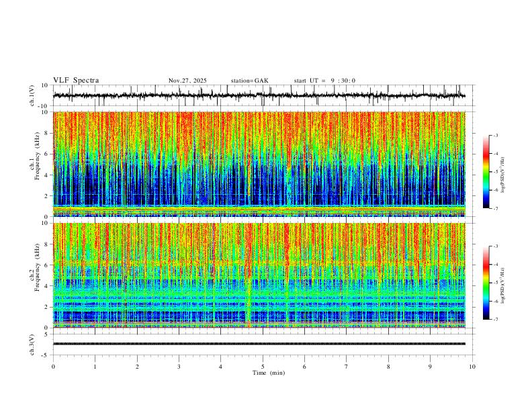Click the "-7" tick on ch.1 colorbar

pos(496,208)
